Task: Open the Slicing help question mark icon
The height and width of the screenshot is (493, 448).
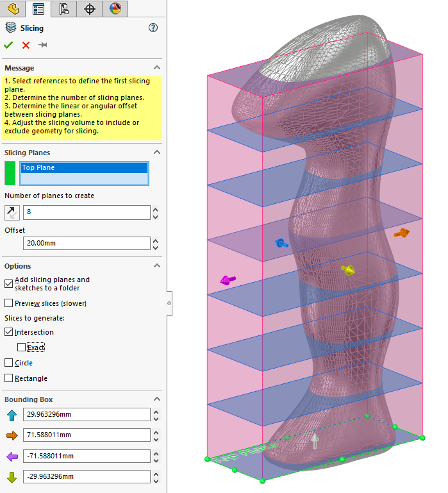Action: (x=153, y=28)
